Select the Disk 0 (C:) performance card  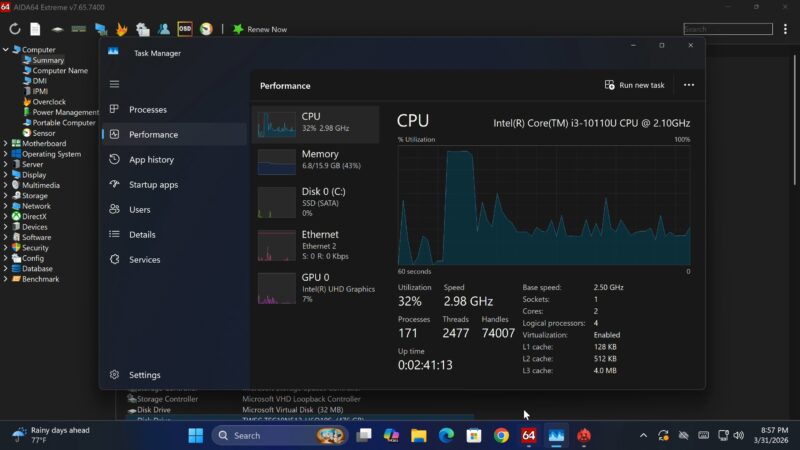(316, 203)
